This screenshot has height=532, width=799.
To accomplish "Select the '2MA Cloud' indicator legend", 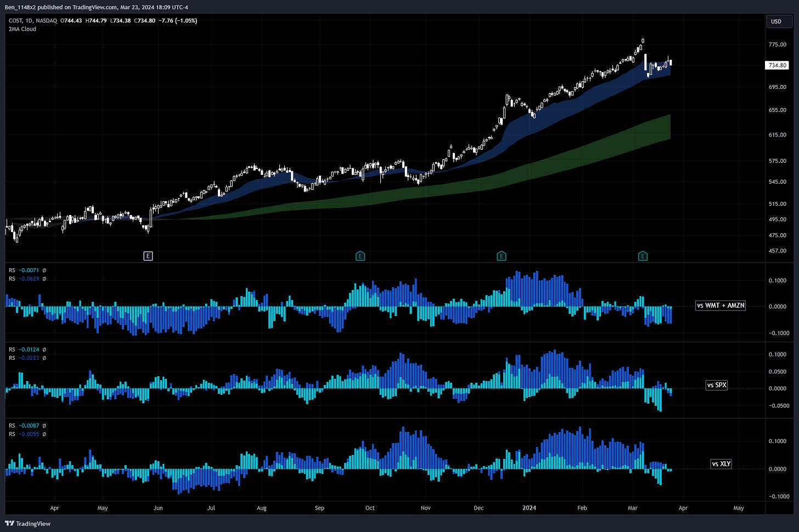I will (22, 29).
